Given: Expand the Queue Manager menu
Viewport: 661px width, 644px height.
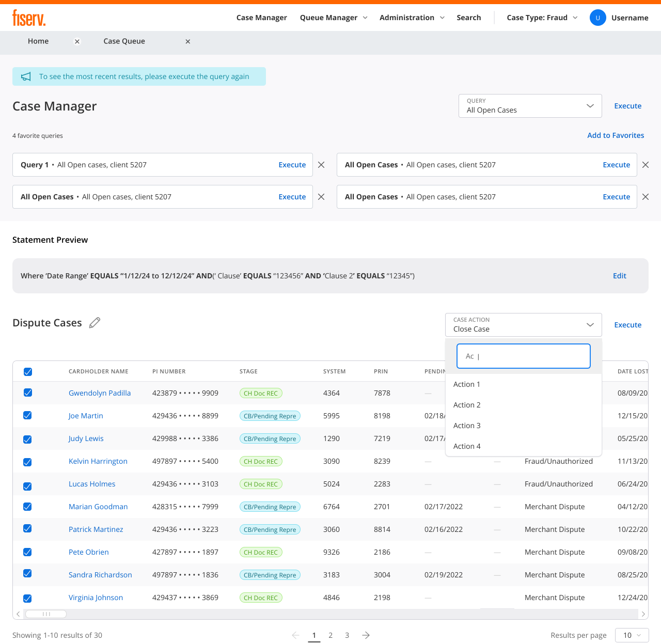Looking at the screenshot, I should click(x=334, y=18).
